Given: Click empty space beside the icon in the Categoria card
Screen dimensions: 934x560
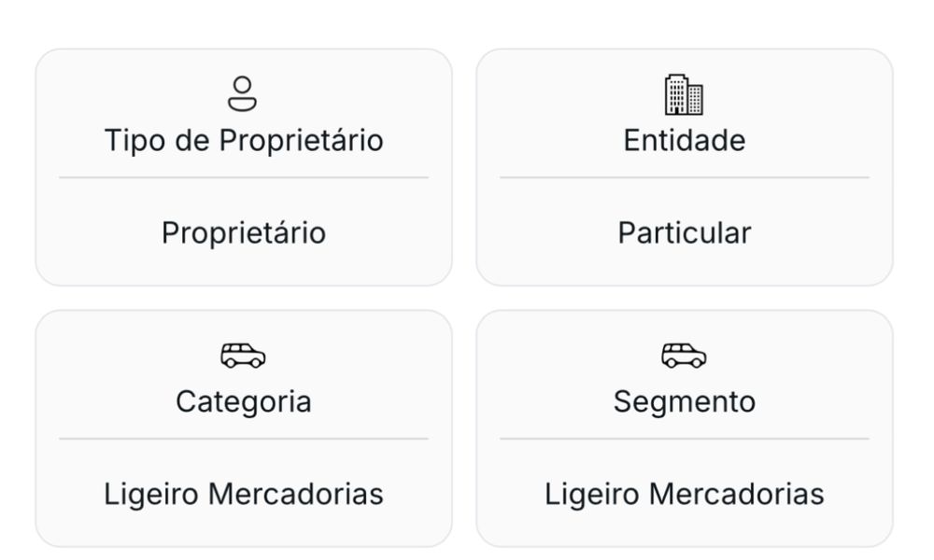Looking at the screenshot, I should pyautogui.click(x=346, y=356).
